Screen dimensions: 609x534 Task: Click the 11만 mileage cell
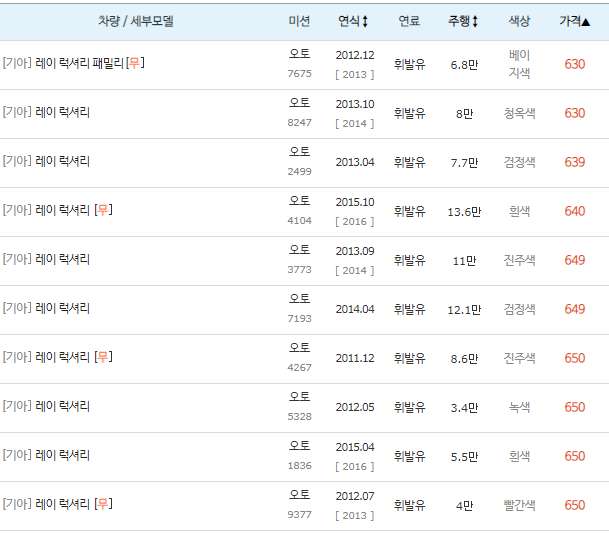tap(465, 261)
